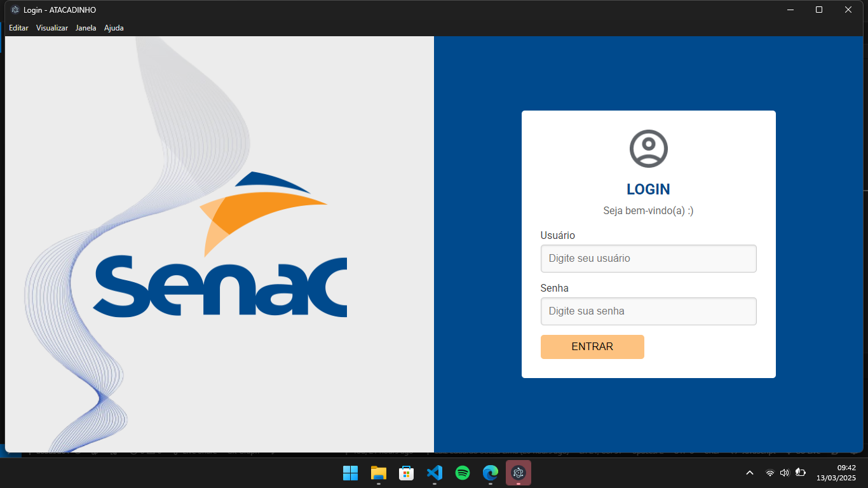Viewport: 868px width, 488px height.
Task: Select the Usuário input field
Action: (x=648, y=259)
